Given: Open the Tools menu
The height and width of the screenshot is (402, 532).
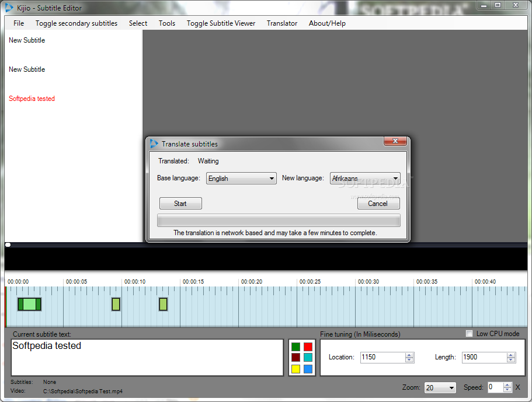Looking at the screenshot, I should click(167, 23).
